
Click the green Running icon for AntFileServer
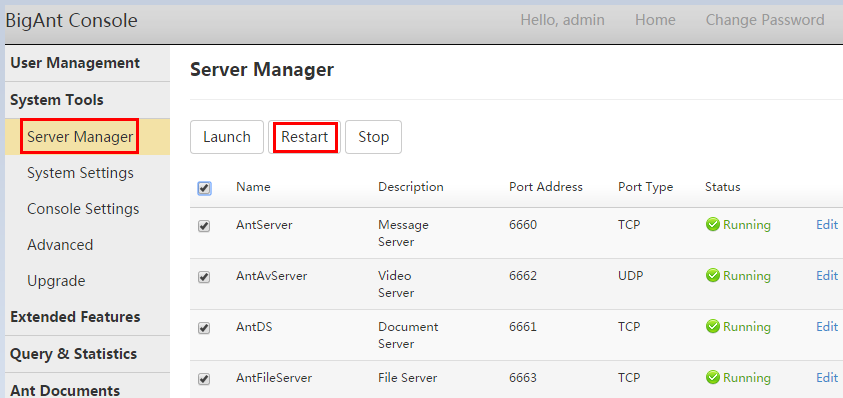tap(712, 378)
